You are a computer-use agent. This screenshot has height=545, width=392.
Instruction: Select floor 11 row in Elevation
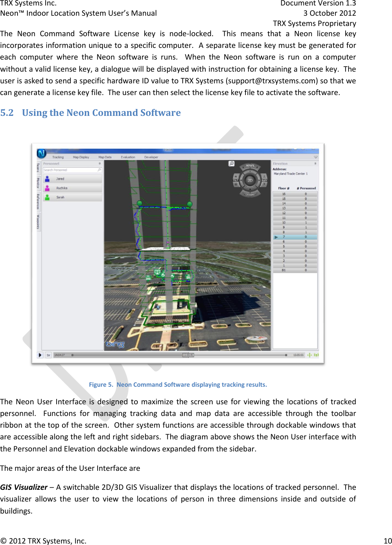(x=295, y=218)
